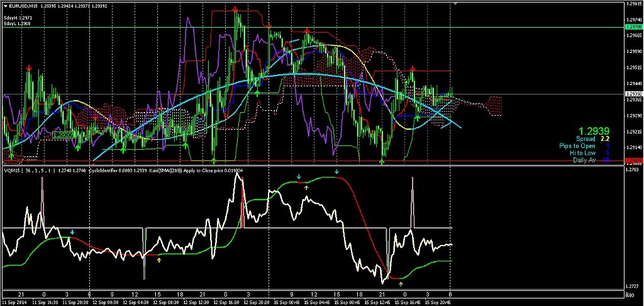Select red sell arrow atop the highest price spike

[x=235, y=9]
